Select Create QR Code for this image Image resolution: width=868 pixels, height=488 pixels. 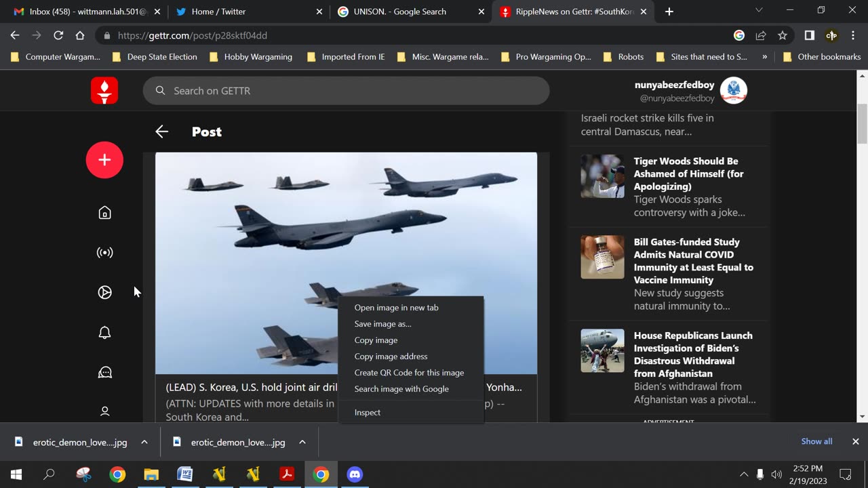[x=411, y=373]
